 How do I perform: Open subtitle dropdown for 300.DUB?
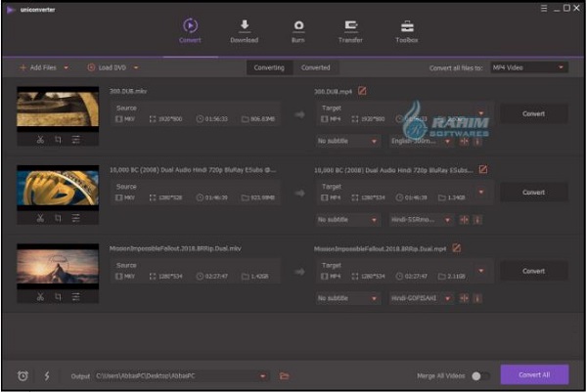pos(347,141)
